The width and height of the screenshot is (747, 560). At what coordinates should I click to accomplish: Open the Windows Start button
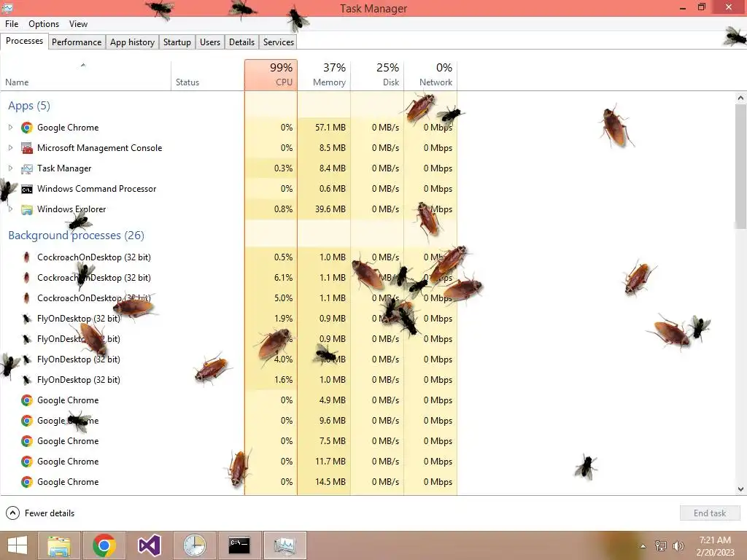18,545
